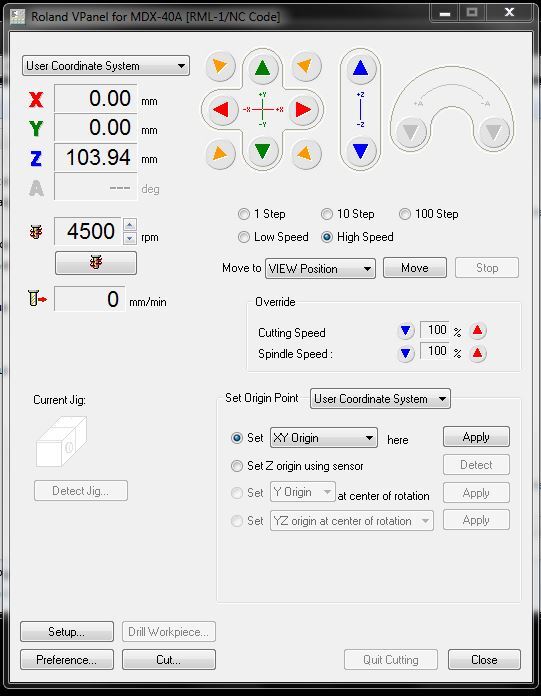
Task: Select the High Speed radio button
Action: click(327, 237)
